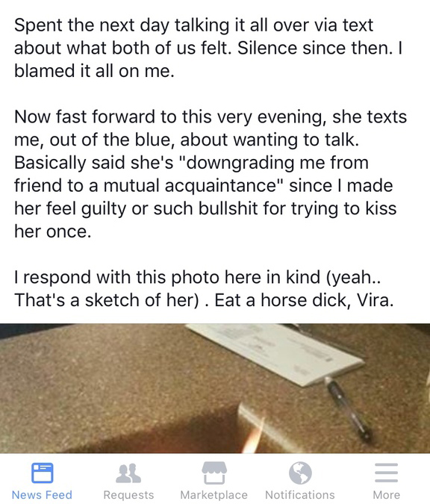The height and width of the screenshot is (504, 430).
Task: Tap the white paper in the photo
Action: (275, 352)
